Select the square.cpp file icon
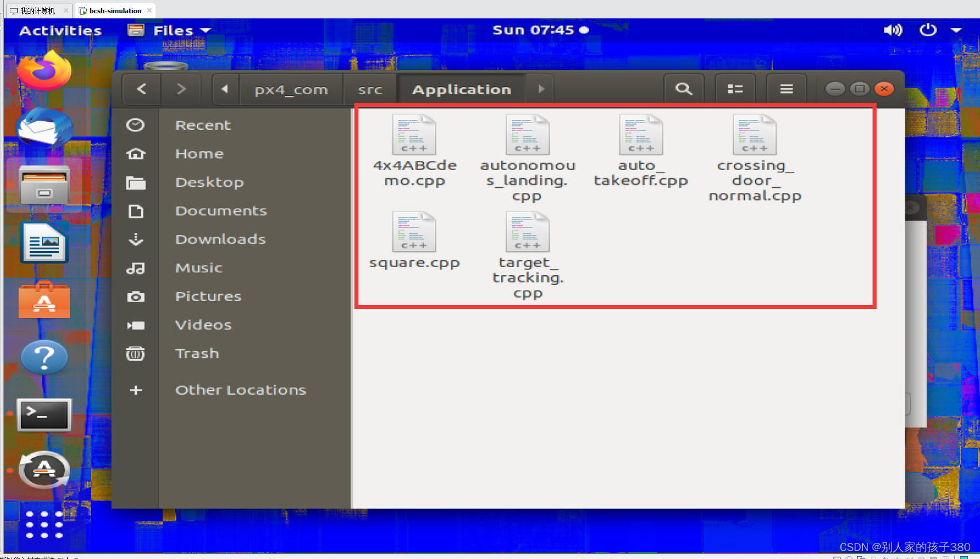980x559 pixels. 414,232
